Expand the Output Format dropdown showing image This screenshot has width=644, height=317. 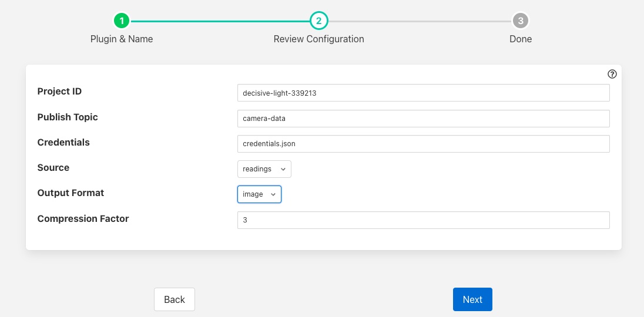point(259,194)
